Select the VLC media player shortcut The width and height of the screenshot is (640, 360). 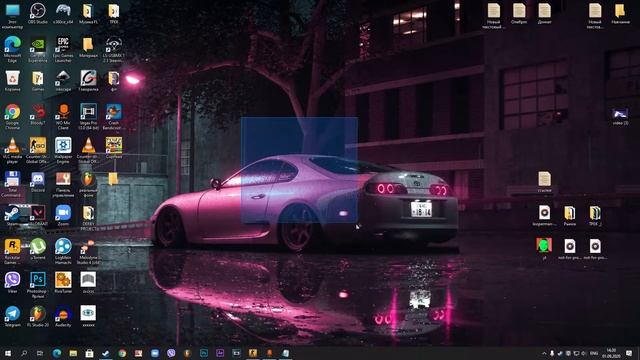12,145
